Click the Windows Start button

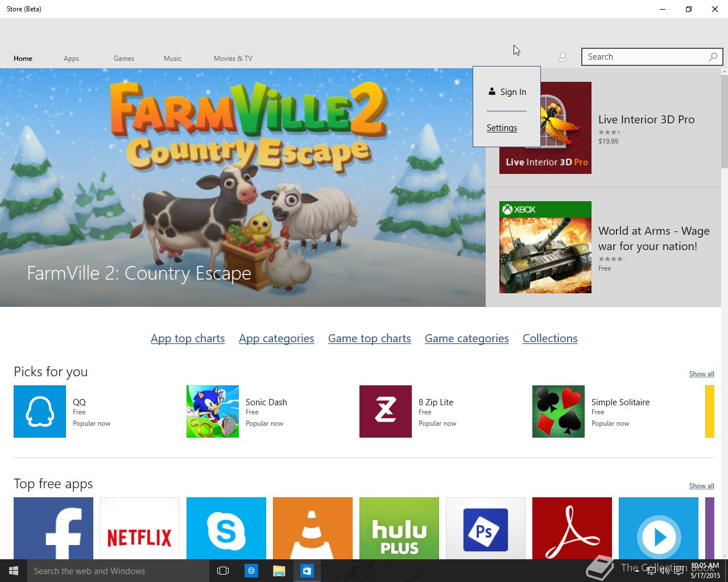coord(14,571)
